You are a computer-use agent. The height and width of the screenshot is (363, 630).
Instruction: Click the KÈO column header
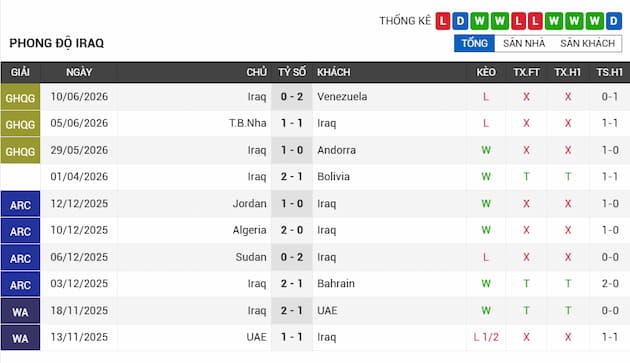(486, 72)
